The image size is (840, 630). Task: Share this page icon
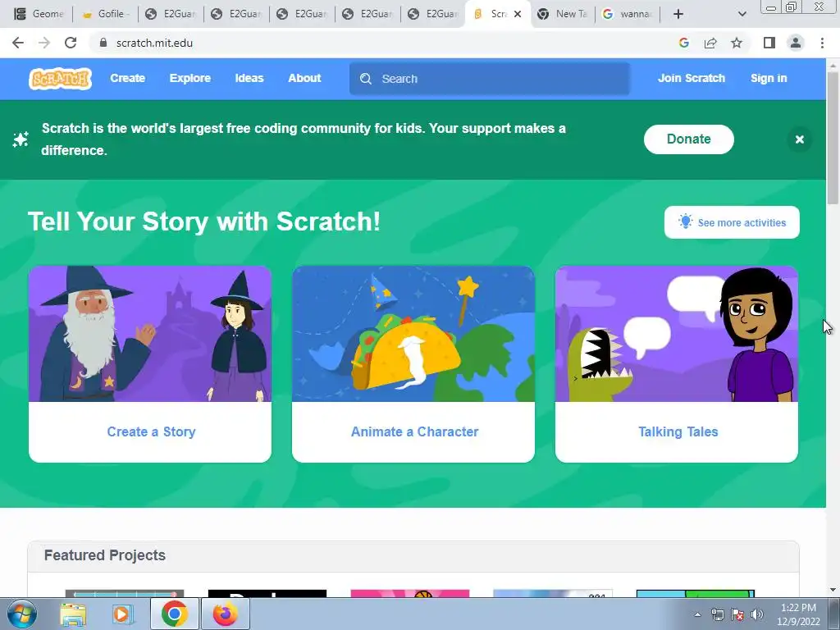[710, 43]
